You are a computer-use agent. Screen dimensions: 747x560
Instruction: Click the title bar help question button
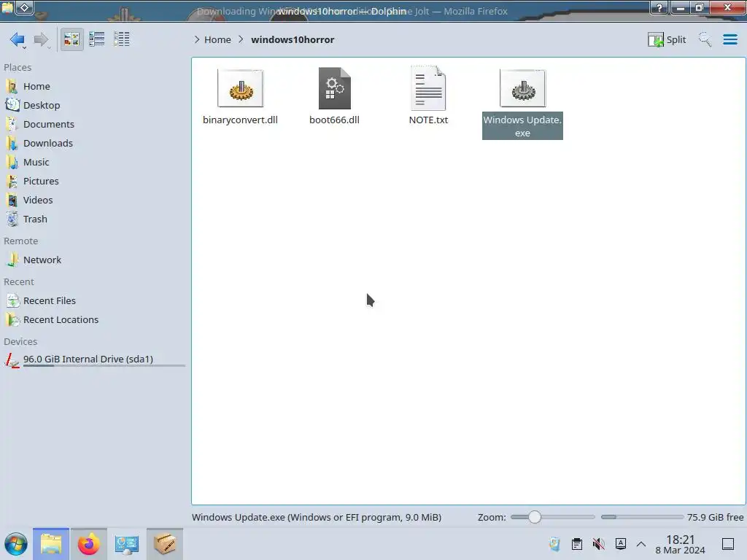[659, 7]
